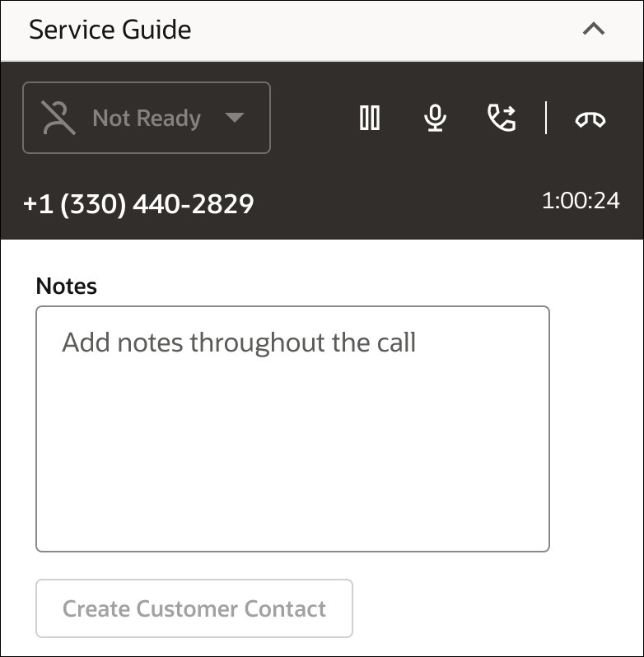The height and width of the screenshot is (657, 644).
Task: Put the call on hold with pause icon
Action: click(370, 118)
